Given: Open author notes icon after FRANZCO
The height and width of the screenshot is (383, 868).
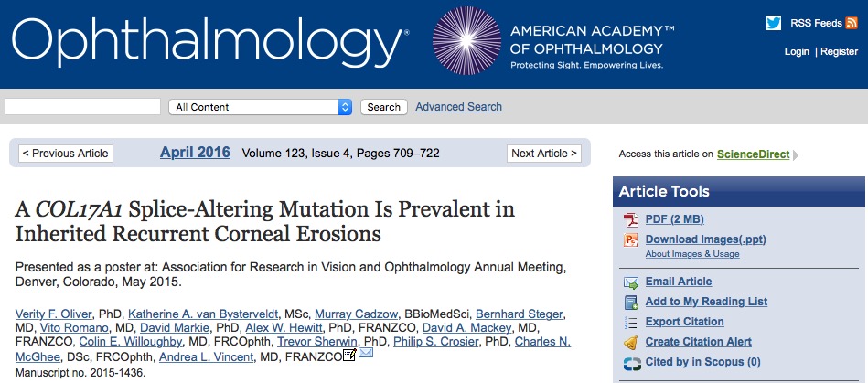Looking at the screenshot, I should 348,355.
